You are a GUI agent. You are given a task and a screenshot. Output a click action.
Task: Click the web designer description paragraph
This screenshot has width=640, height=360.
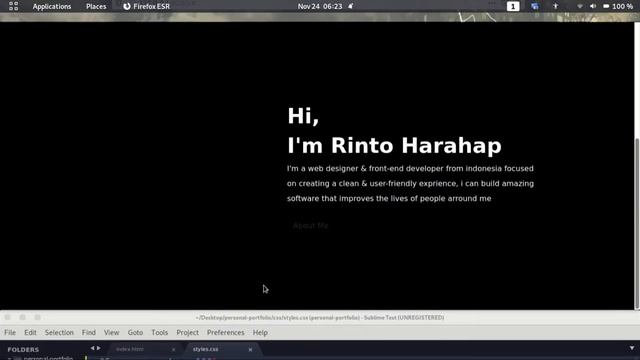point(410,183)
